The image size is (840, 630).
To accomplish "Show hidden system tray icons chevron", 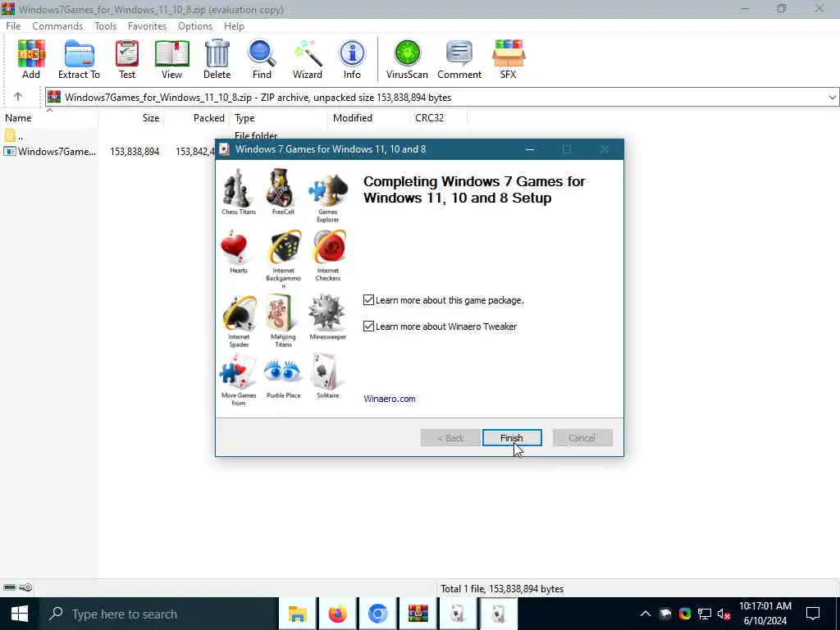I will pyautogui.click(x=646, y=614).
